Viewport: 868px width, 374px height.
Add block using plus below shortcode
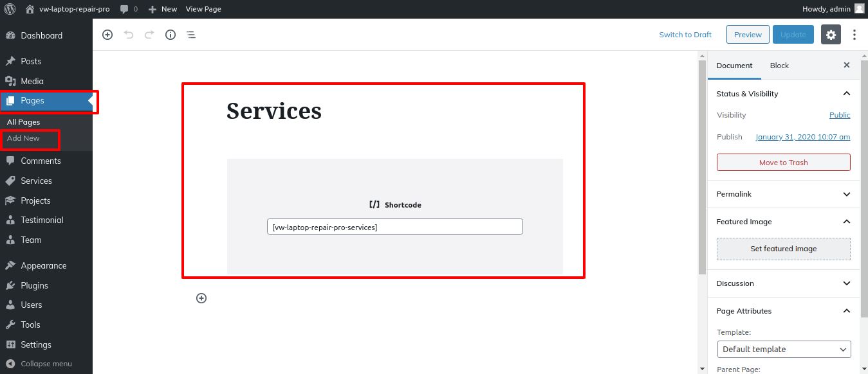201,298
